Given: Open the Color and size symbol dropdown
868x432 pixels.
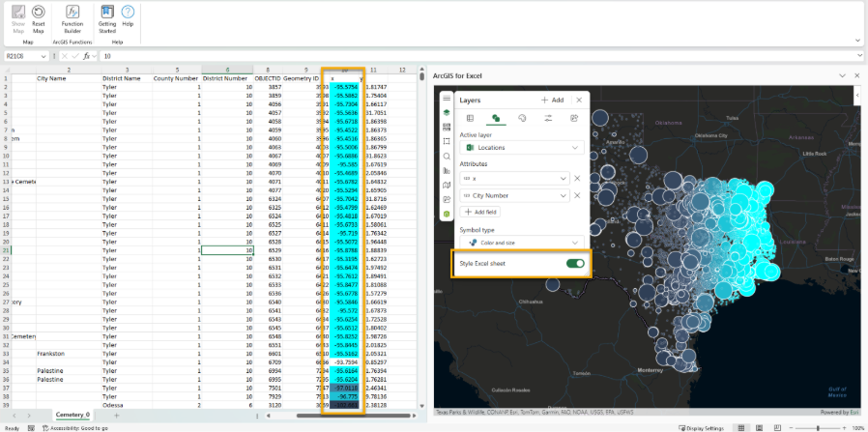Looking at the screenshot, I should point(522,243).
